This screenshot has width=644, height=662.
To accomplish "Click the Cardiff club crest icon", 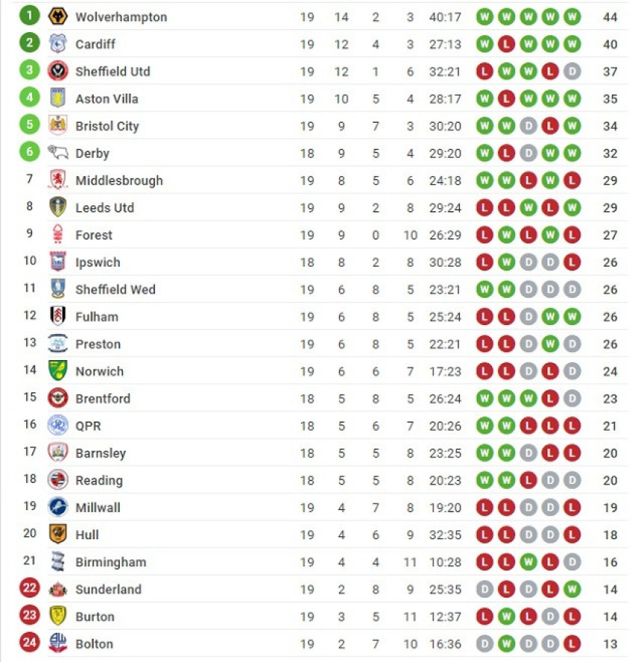I will pos(58,44).
